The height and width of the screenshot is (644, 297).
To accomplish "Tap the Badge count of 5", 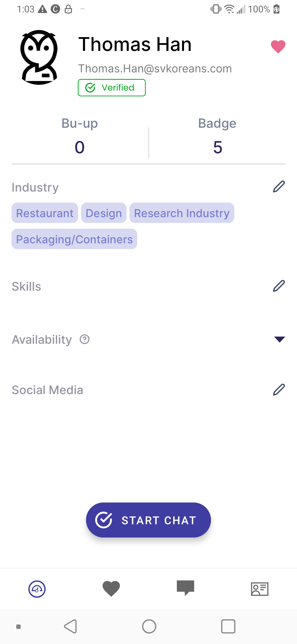I will click(218, 147).
